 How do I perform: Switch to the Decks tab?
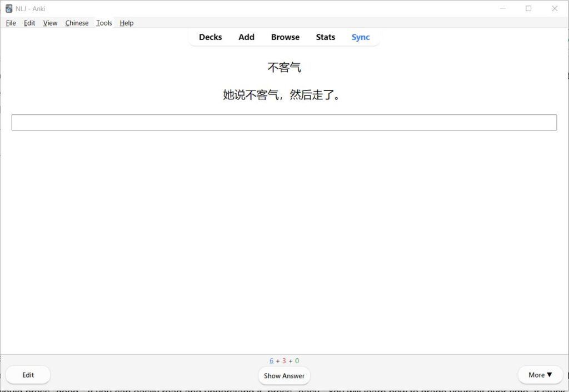210,37
